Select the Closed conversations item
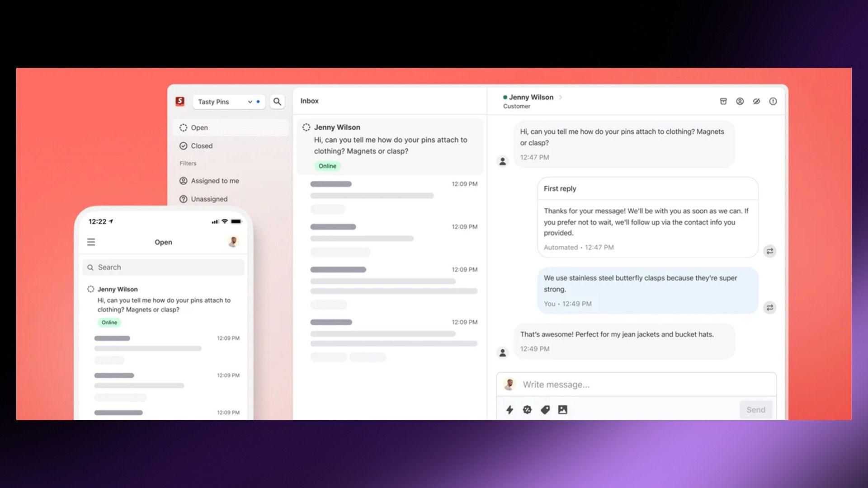The image size is (868, 488). (202, 146)
